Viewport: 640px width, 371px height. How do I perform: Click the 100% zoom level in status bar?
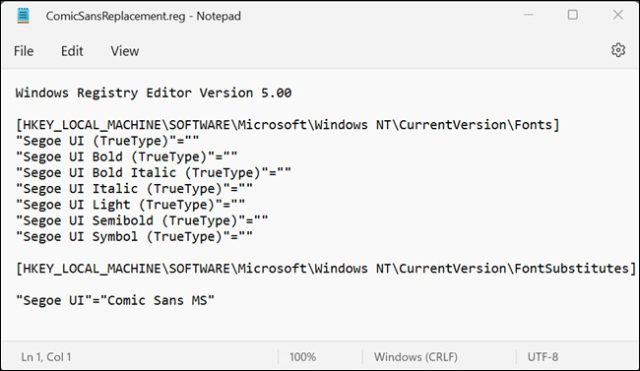point(302,357)
